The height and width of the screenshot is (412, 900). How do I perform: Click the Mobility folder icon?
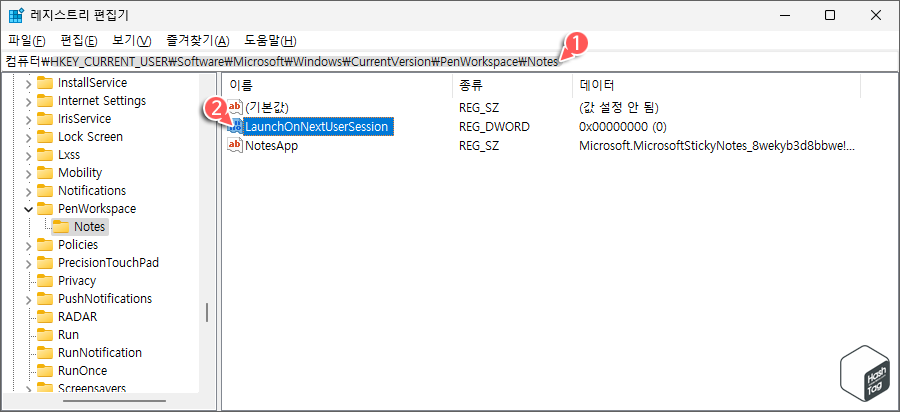(45, 173)
